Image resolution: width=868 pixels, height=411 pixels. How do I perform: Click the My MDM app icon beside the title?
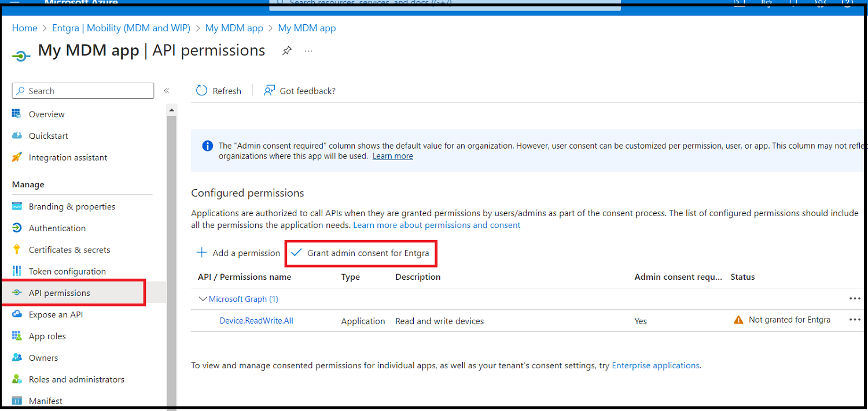(x=21, y=55)
